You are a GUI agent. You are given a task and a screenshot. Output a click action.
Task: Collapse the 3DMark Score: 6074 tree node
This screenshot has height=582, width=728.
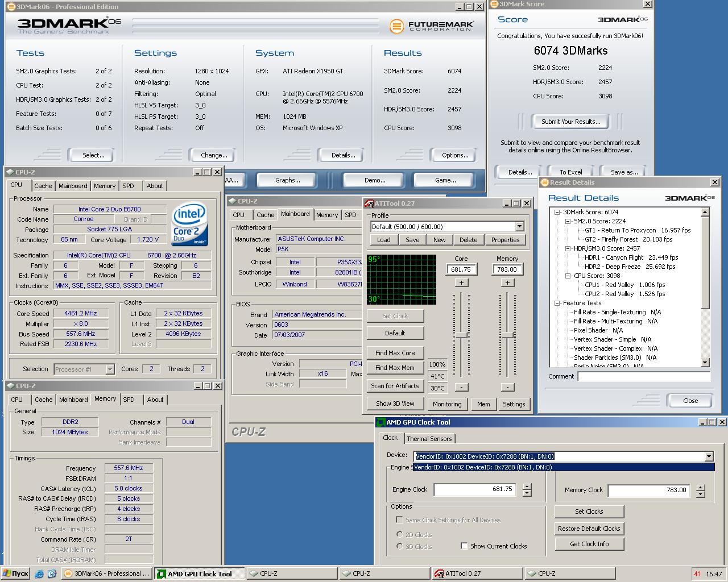[x=558, y=212]
